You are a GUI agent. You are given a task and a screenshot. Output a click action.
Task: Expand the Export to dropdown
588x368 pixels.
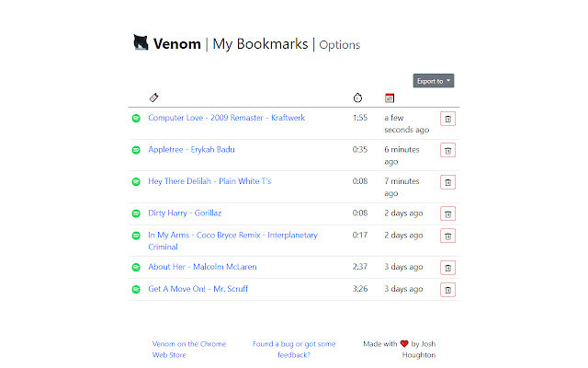(434, 81)
